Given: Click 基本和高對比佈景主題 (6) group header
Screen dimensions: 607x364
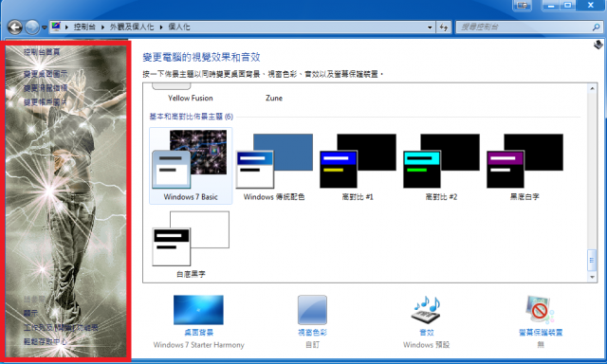Looking at the screenshot, I should 192,117.
